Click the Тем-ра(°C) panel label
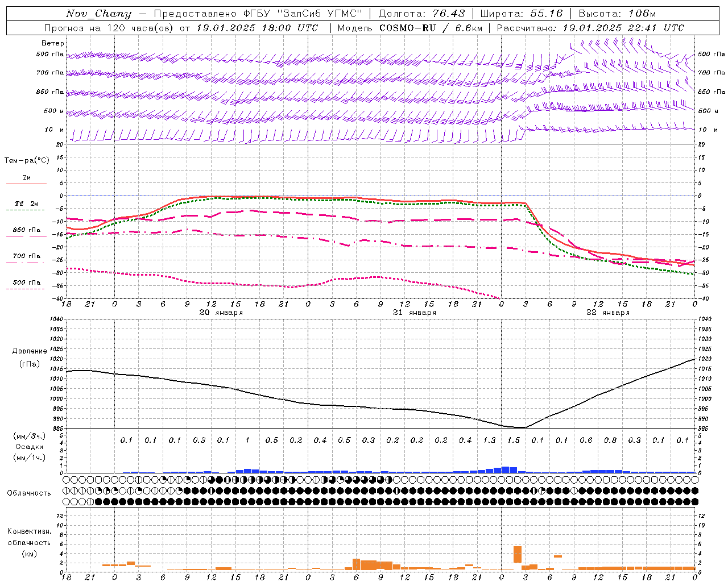Screen dimensions: 728x582 27,161
